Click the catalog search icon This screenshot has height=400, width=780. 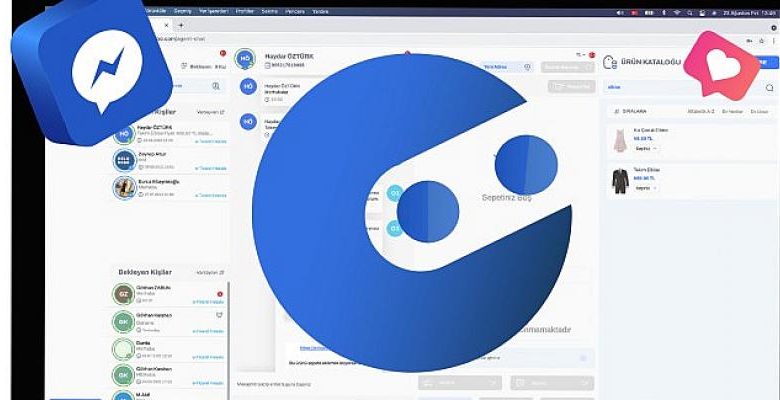[770, 88]
